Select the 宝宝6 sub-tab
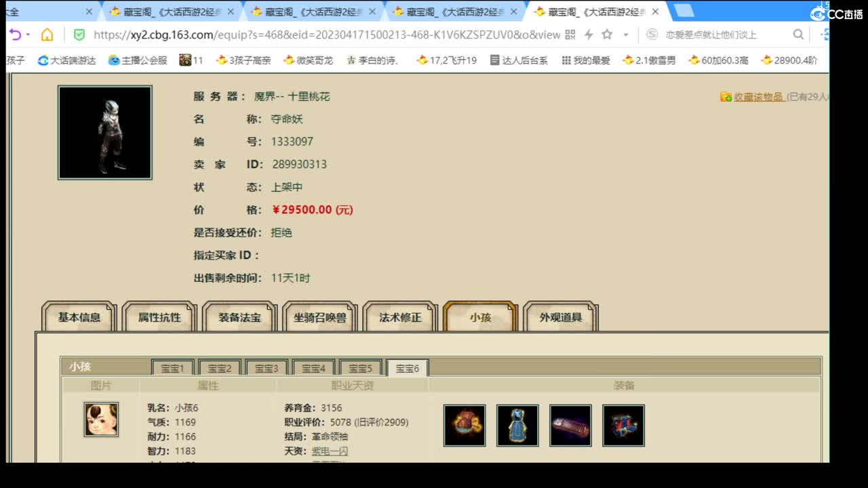Screen dimensions: 868x488 [x=408, y=368]
